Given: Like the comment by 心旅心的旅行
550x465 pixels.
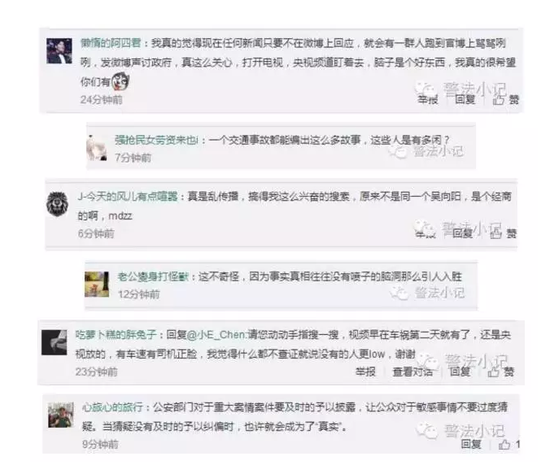Looking at the screenshot, I should [x=509, y=445].
